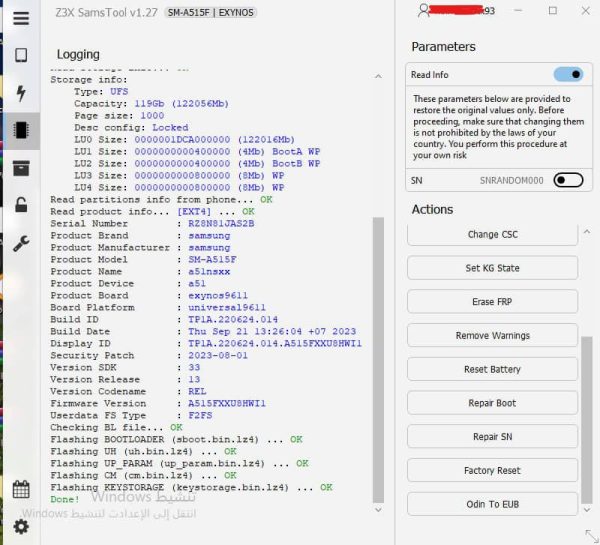The width and height of the screenshot is (600, 545).
Task: Open the calendar icon in sidebar
Action: coord(21,489)
